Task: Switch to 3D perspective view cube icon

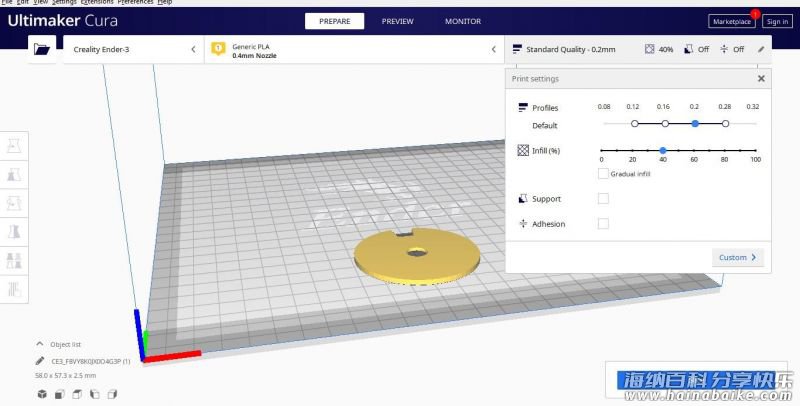Action: coord(42,394)
